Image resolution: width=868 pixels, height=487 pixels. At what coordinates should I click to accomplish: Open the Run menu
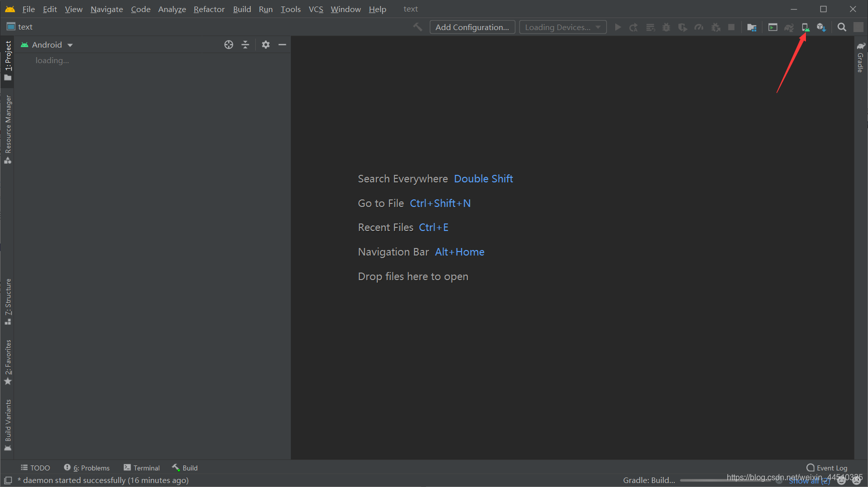click(266, 9)
